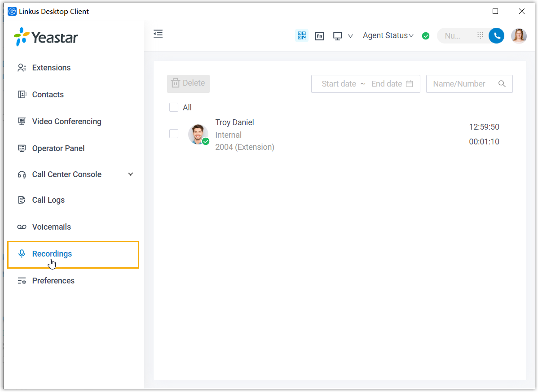Select Recordings in the sidebar

[x=73, y=254]
